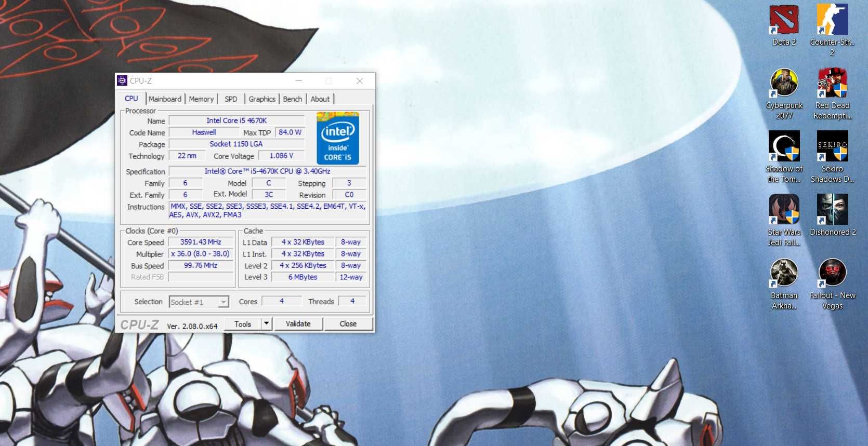Click the CPU-Z title bar app icon
The image size is (868, 446).
click(122, 80)
